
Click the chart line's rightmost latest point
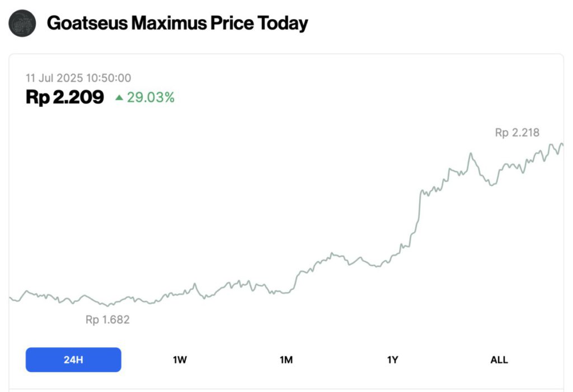tap(562, 145)
